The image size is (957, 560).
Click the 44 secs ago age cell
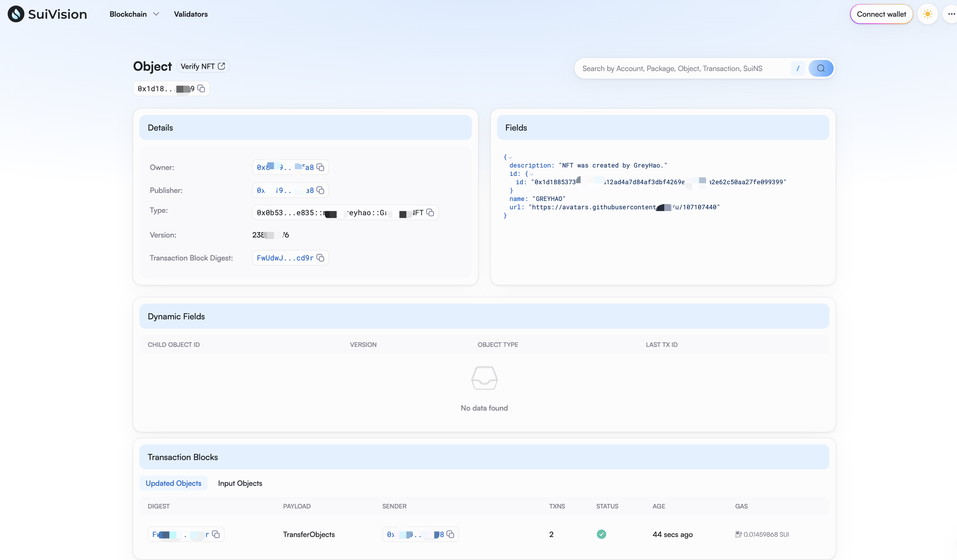(x=673, y=534)
